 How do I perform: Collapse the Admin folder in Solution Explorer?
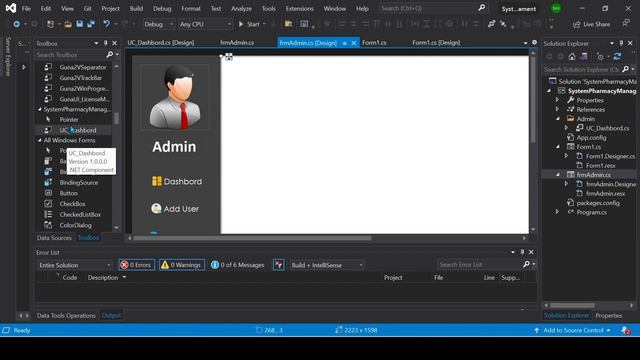click(558, 119)
